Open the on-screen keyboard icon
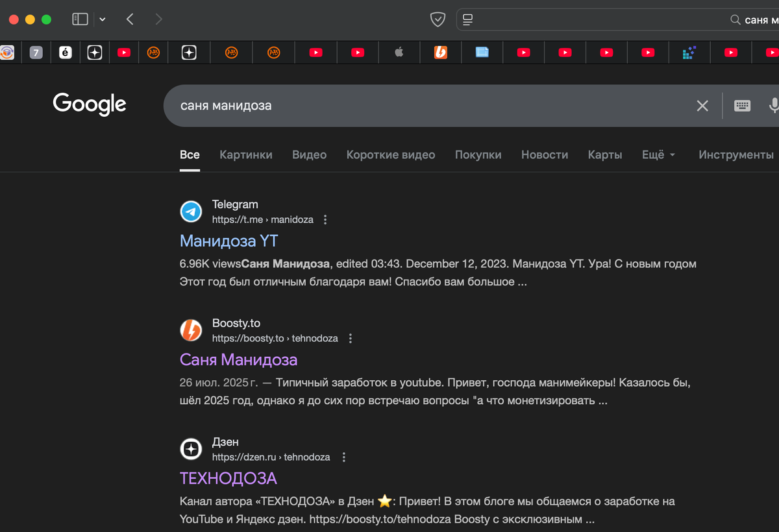 coord(743,105)
